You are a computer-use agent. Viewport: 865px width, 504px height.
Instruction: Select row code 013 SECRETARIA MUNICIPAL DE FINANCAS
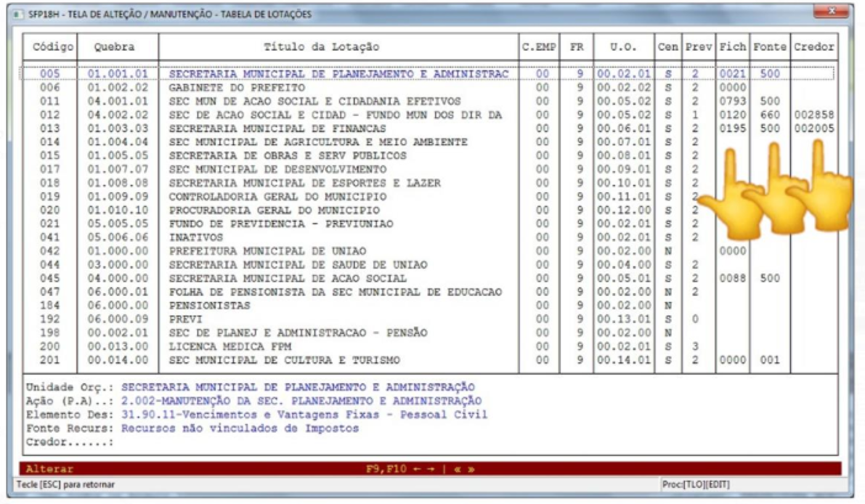coord(429,128)
